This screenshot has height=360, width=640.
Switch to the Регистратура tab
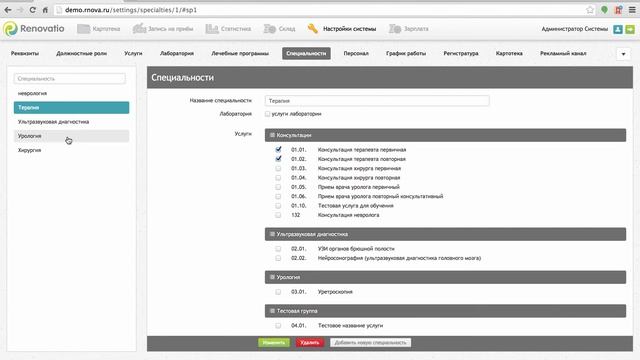(x=461, y=53)
